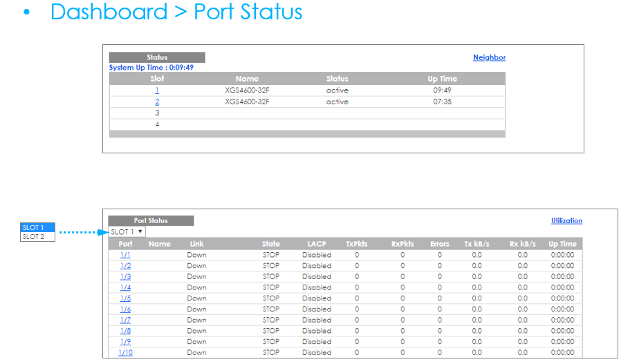The image size is (639, 364).
Task: Open port 1/1 details
Action: point(125,255)
